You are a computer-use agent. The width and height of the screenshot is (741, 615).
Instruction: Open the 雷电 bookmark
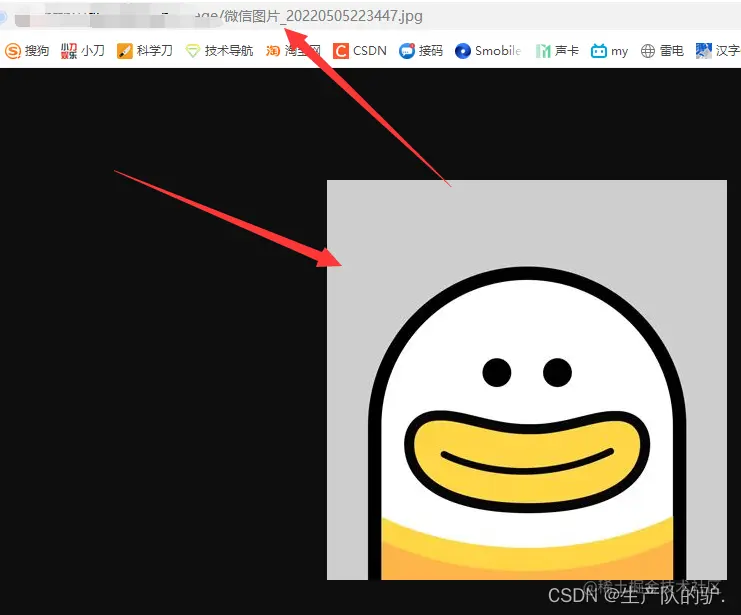click(662, 51)
